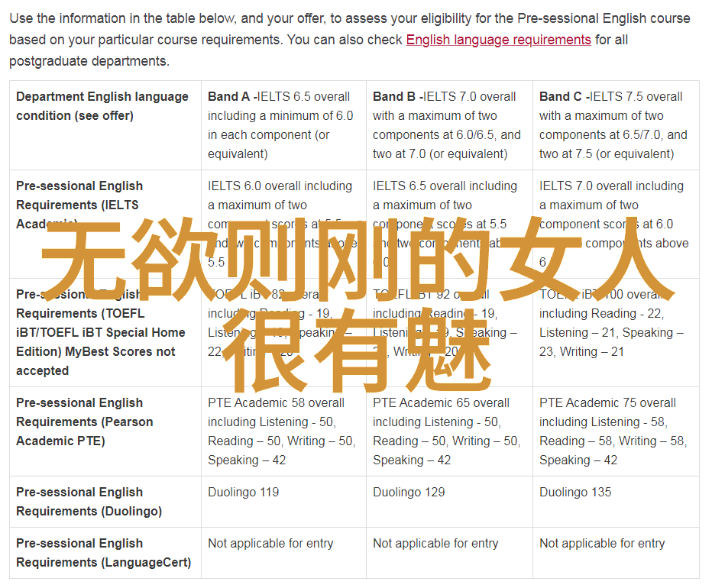This screenshot has width=712, height=588.
Task: Click the 'Duolingo 119' cell
Action: pos(283,502)
